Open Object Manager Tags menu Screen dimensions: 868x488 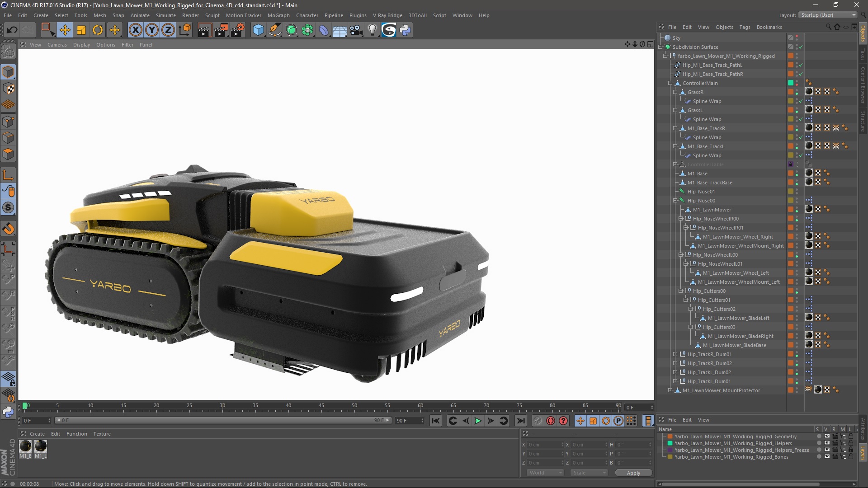[x=745, y=27]
